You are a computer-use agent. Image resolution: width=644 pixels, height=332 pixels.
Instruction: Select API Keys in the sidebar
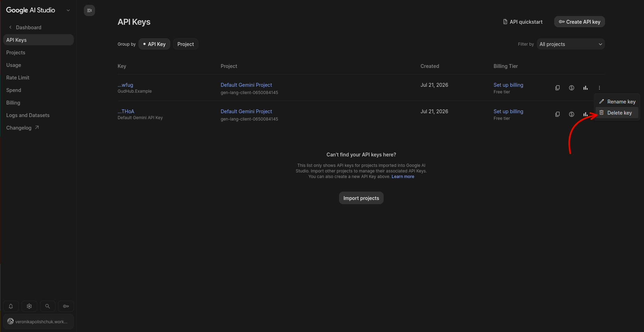click(x=38, y=40)
